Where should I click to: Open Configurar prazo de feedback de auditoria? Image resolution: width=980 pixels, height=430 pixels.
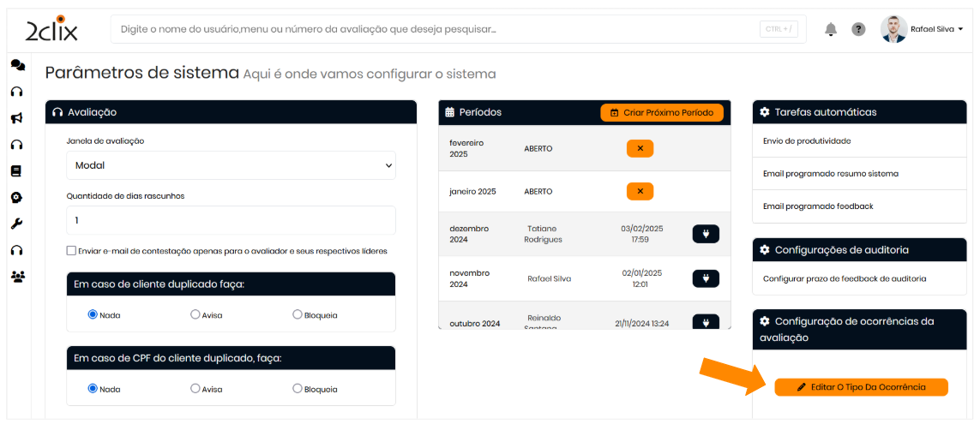(844, 278)
